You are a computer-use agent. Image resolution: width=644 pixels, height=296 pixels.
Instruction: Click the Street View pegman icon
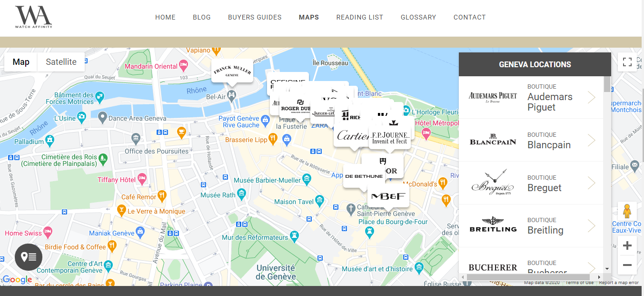click(x=627, y=211)
